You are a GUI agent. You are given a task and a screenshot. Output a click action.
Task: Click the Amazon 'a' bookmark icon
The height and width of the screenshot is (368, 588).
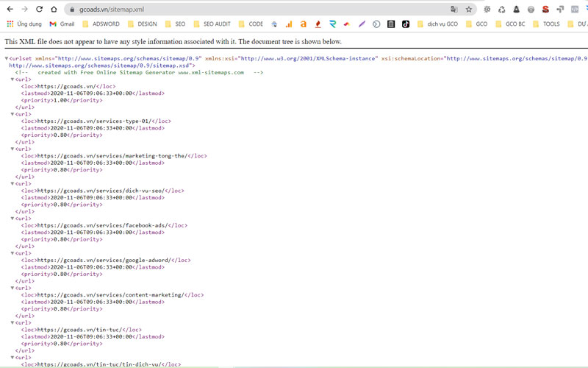[303, 24]
